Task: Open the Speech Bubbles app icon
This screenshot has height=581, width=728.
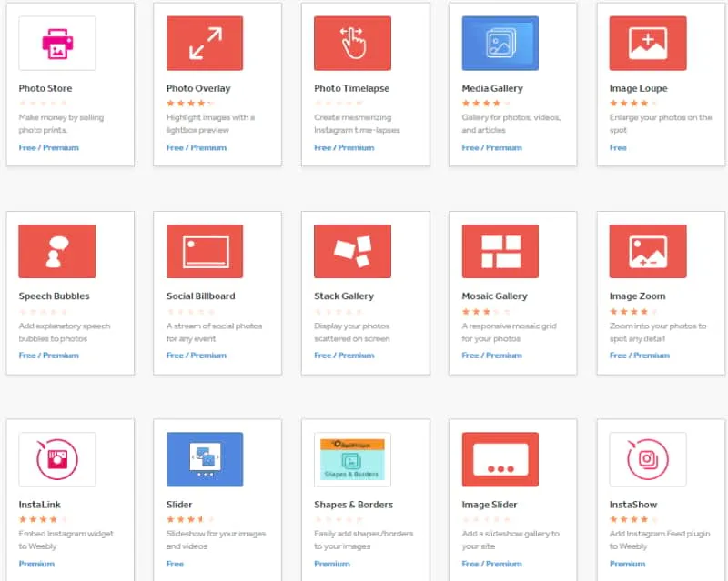Action: click(x=57, y=251)
